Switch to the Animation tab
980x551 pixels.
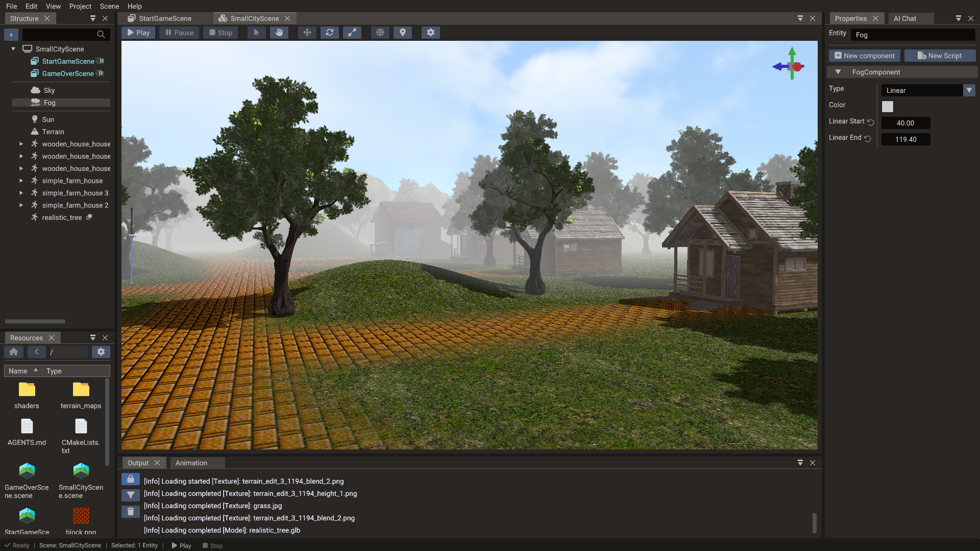(191, 463)
